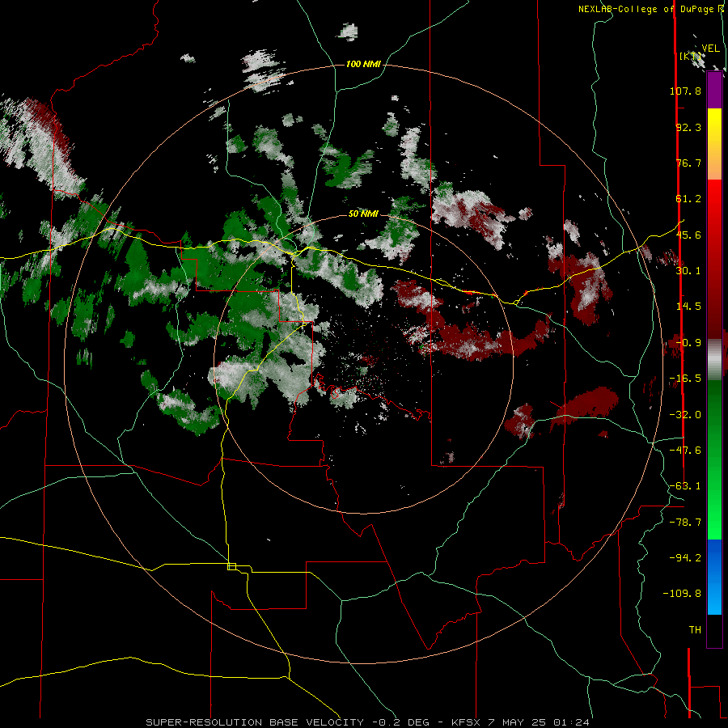Click the -63.1 velocity scale value

pyautogui.click(x=685, y=486)
